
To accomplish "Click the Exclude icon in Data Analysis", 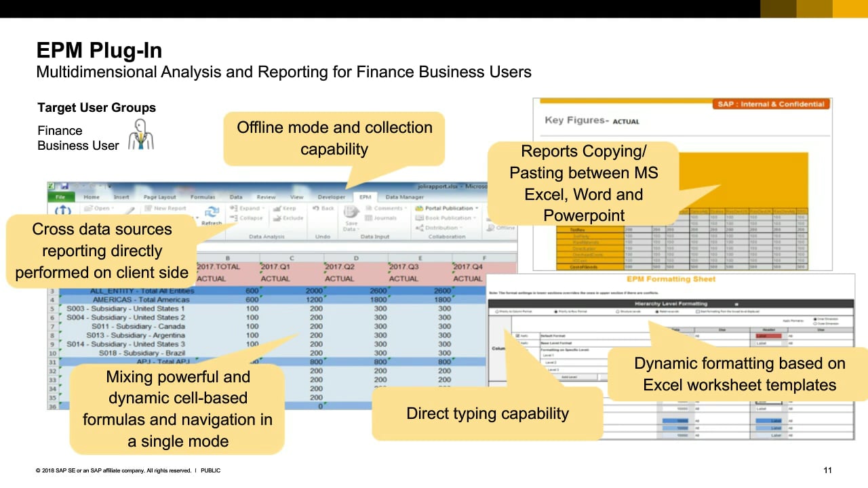I will point(277,218).
